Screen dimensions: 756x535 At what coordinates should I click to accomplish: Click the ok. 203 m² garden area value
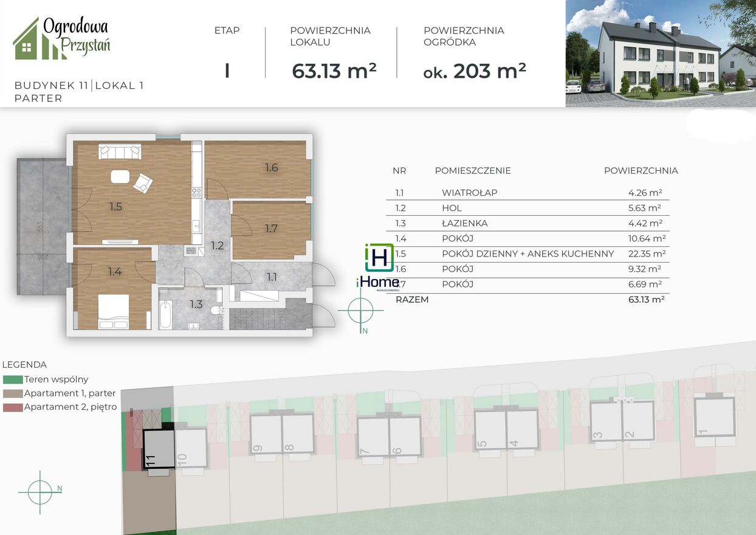(474, 71)
